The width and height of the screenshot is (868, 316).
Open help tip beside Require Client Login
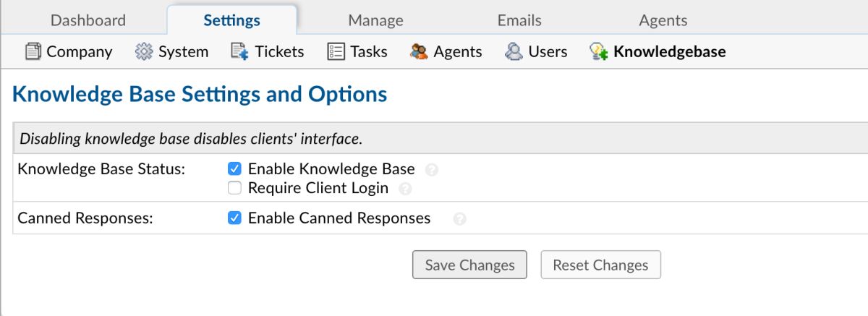[x=405, y=189]
